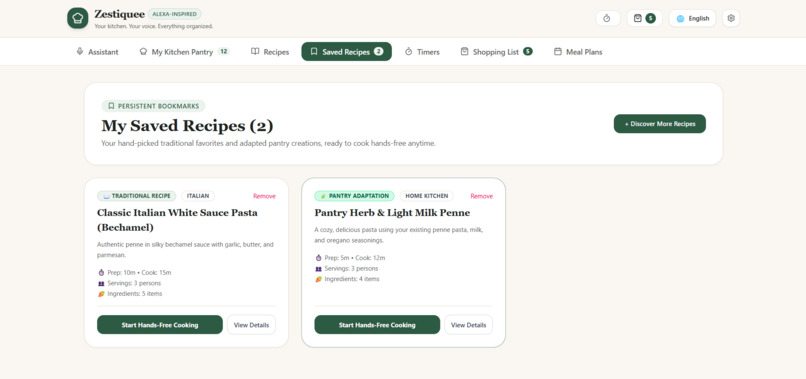Click the calendar icon on Meal Plans tab

point(558,52)
